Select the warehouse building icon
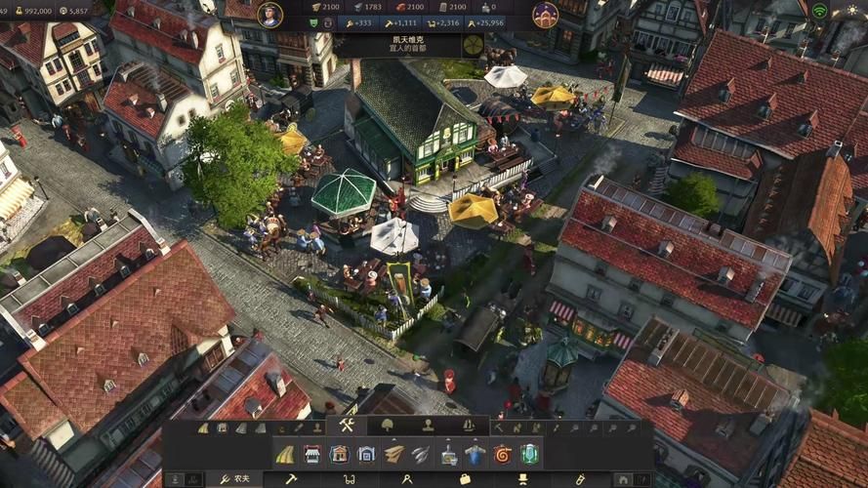The image size is (868, 488). pyautogui.click(x=366, y=455)
